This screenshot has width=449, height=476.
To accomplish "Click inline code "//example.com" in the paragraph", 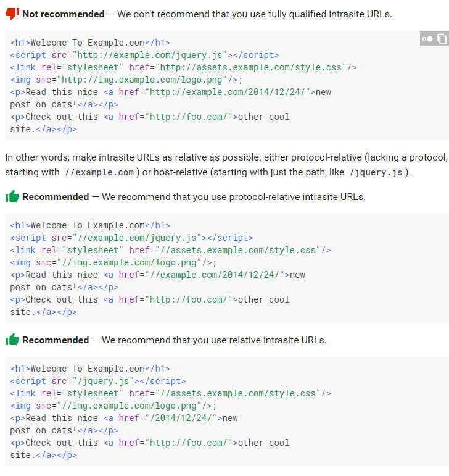I will point(99,172).
